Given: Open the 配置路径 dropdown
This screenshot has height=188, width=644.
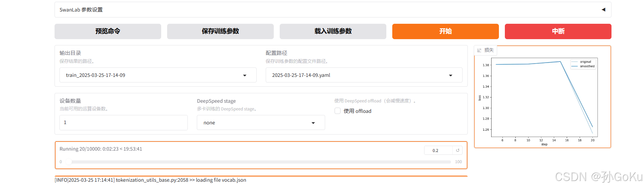Looking at the screenshot, I should click(x=364, y=75).
